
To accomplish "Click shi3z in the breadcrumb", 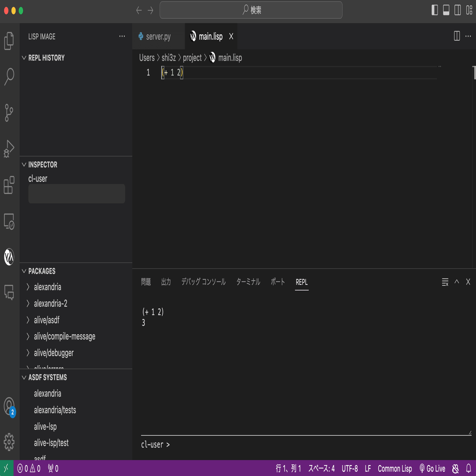I will pyautogui.click(x=169, y=58).
